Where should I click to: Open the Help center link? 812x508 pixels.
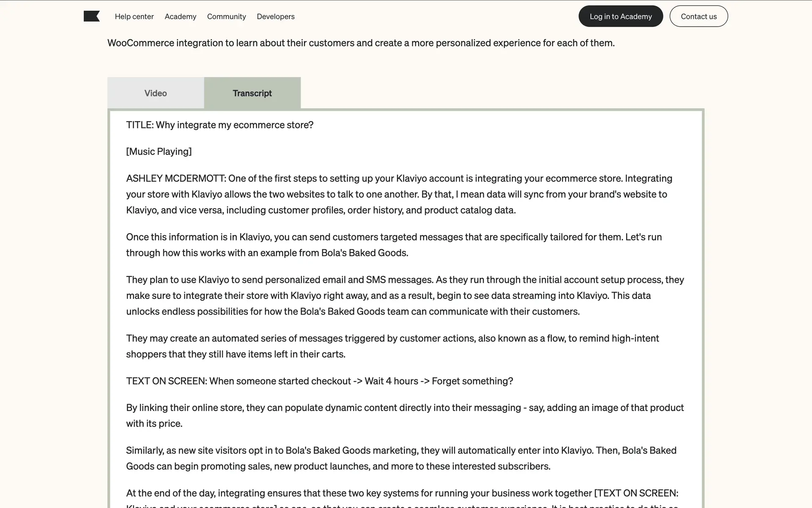pyautogui.click(x=134, y=17)
